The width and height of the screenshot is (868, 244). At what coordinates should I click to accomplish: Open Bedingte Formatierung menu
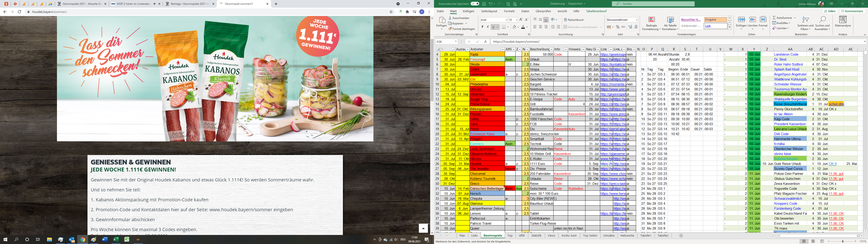(651, 23)
